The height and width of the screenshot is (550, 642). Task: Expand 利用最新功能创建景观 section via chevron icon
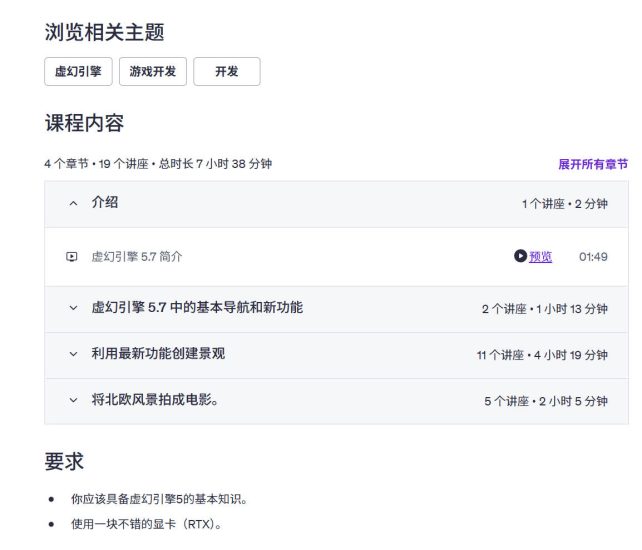[x=72, y=354]
